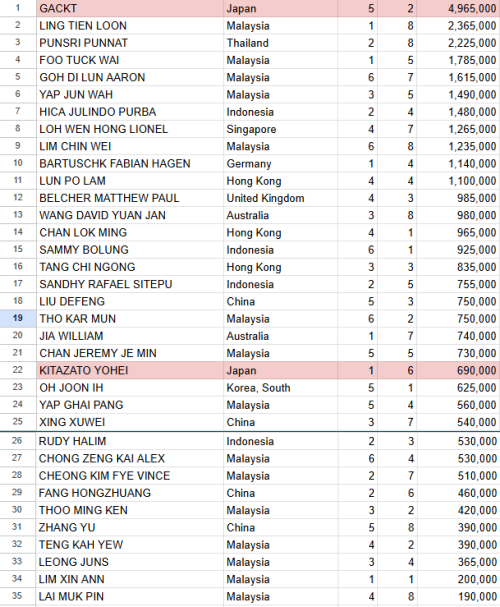Screen dimensions: 500x607
Task: Click the WANG DAVID YUAN JAN cell
Action: point(130,215)
